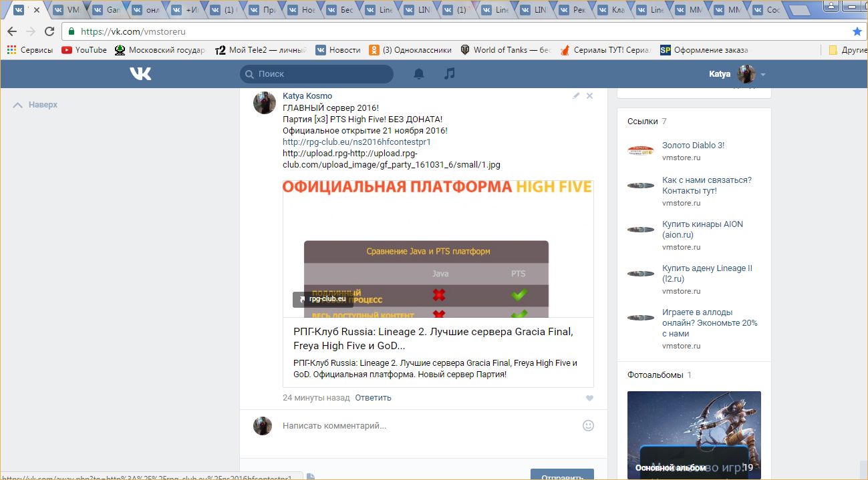868x480 pixels.
Task: Send the comment with Отправить button
Action: [562, 475]
